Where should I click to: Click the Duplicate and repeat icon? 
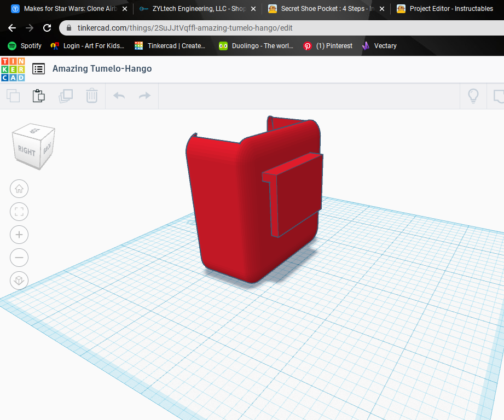pos(66,96)
